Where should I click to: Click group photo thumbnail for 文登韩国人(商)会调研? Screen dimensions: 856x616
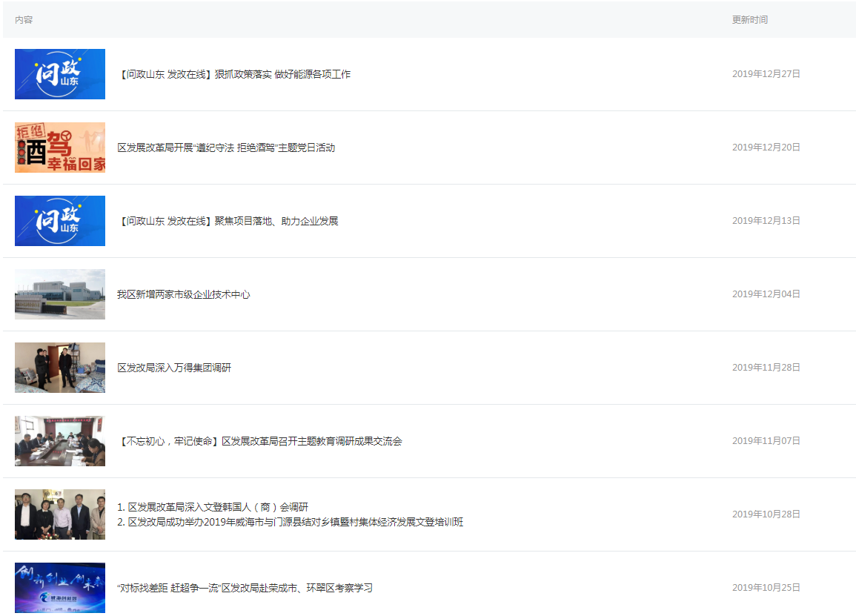(x=60, y=514)
